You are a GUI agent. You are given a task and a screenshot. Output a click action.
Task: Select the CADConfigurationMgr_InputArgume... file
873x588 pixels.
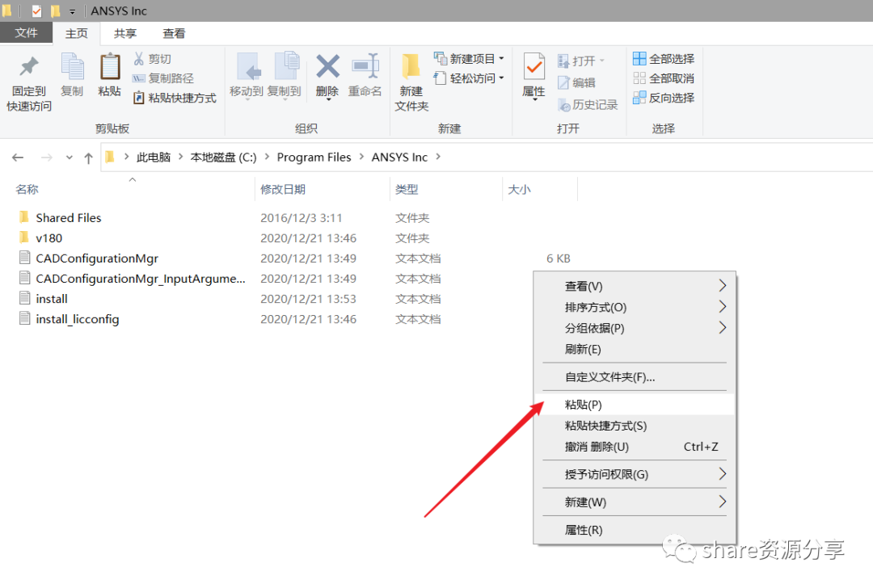point(141,279)
